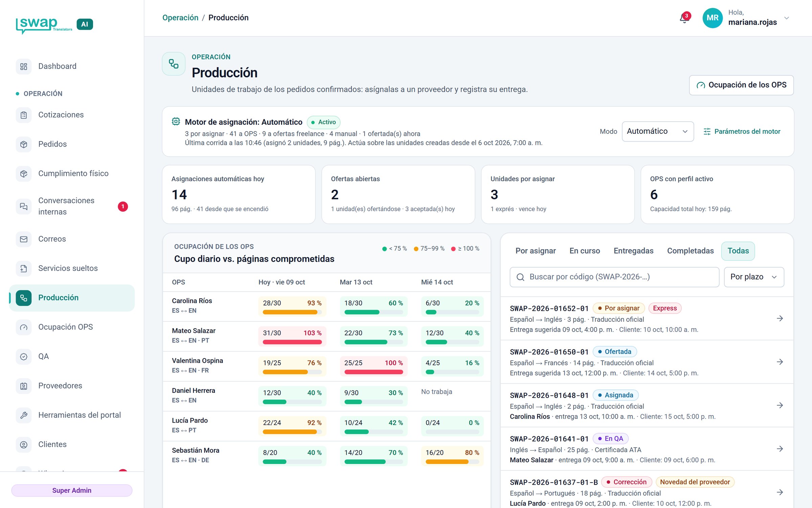The image size is (812, 508).
Task: Open Clientes person icon
Action: tap(23, 445)
